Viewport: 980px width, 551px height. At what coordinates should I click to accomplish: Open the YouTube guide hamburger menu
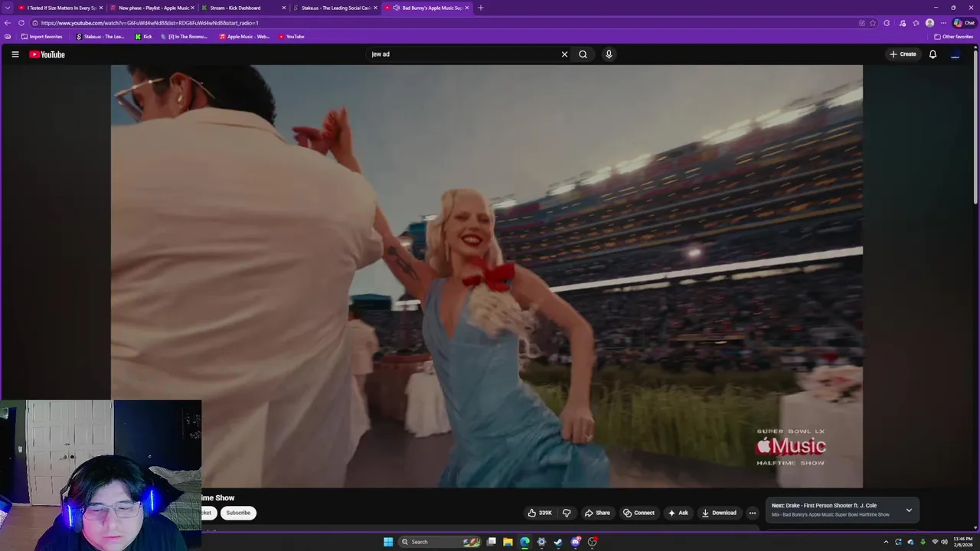(15, 54)
